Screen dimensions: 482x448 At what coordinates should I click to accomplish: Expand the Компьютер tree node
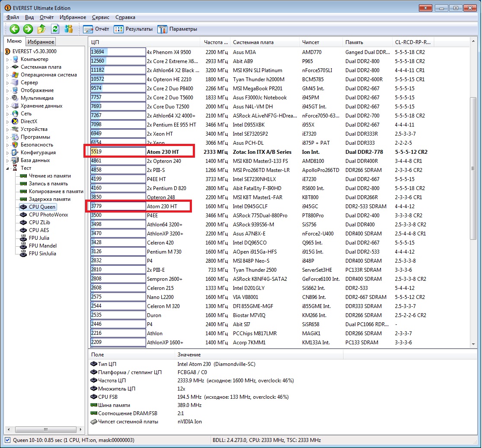(x=8, y=59)
